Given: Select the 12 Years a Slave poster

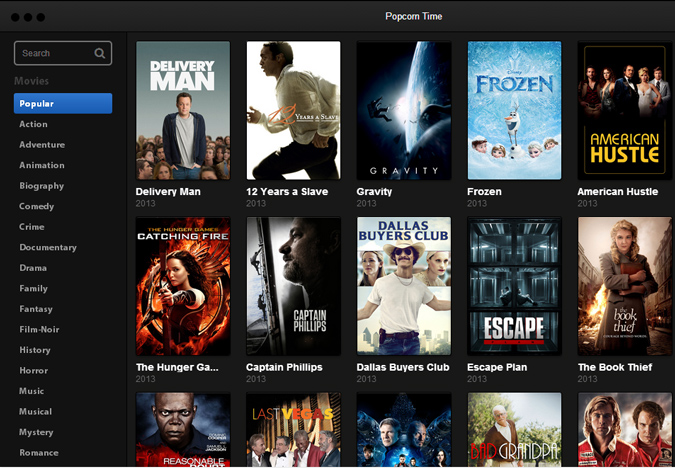Looking at the screenshot, I should point(293,110).
